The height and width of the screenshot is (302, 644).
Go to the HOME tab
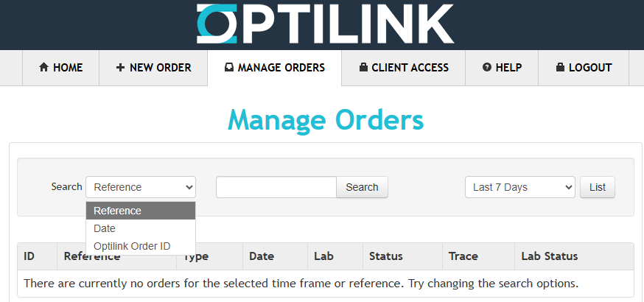point(60,68)
